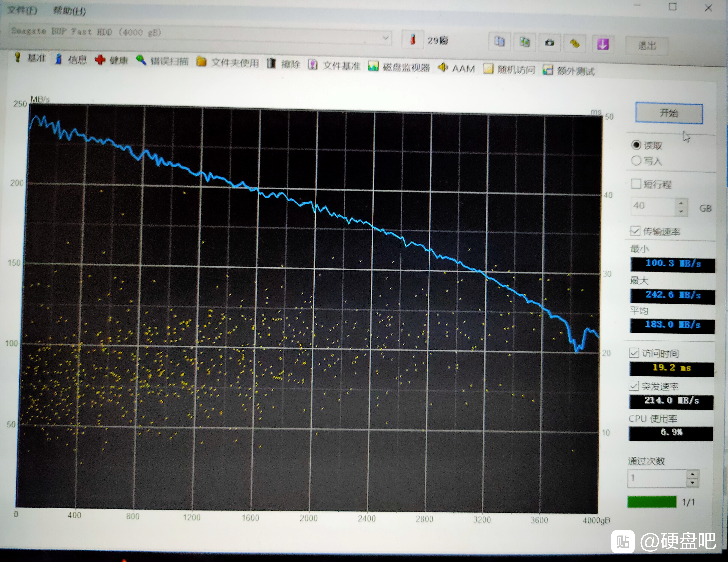
Task: Click the green progress bar
Action: (x=652, y=502)
